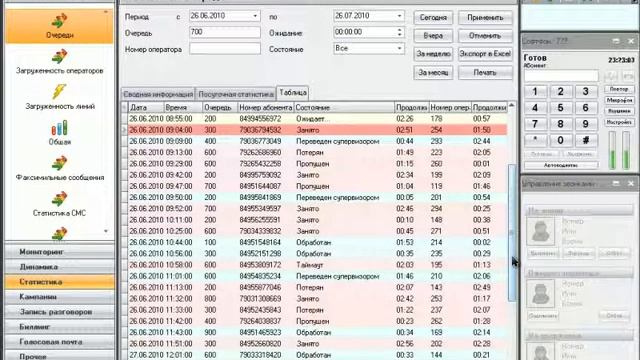Select the row with subscriber 79036794592
Viewport: 640px width, 360px height.
pos(317,130)
